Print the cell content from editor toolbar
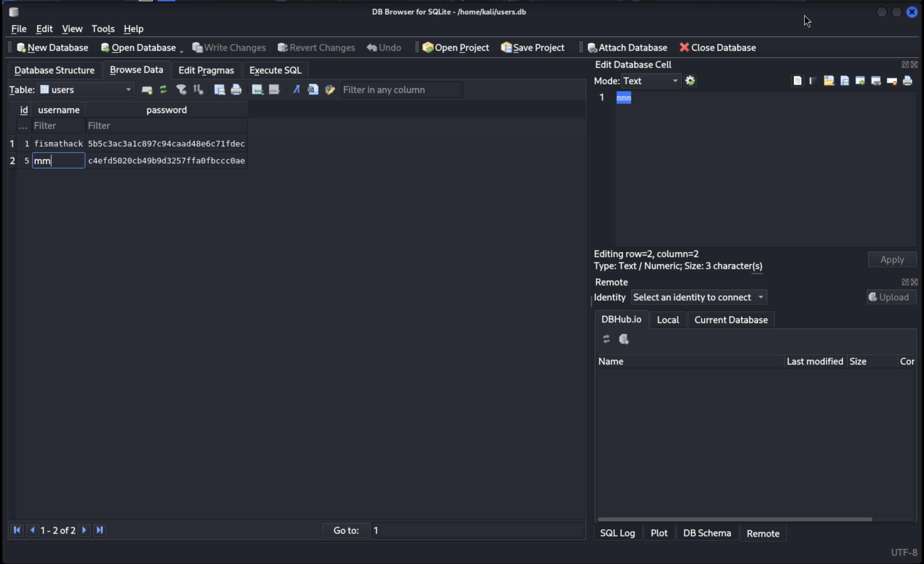The image size is (924, 564). click(x=908, y=80)
